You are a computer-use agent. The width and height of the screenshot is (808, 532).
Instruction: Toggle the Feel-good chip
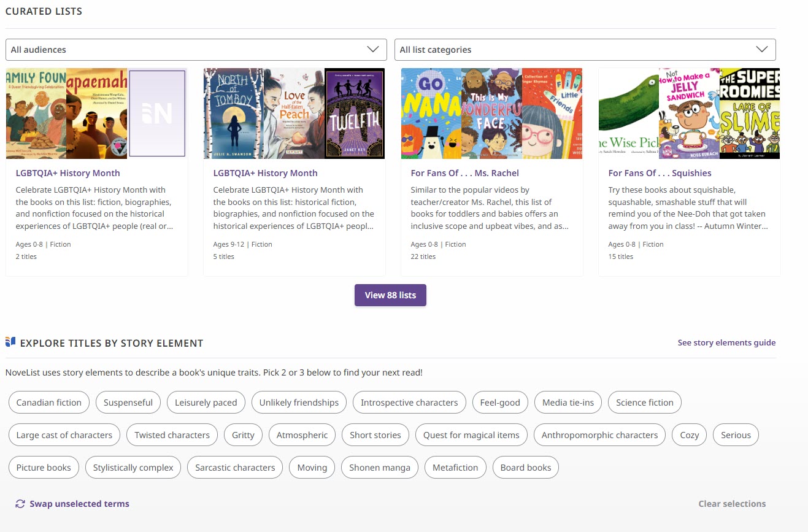(x=500, y=403)
